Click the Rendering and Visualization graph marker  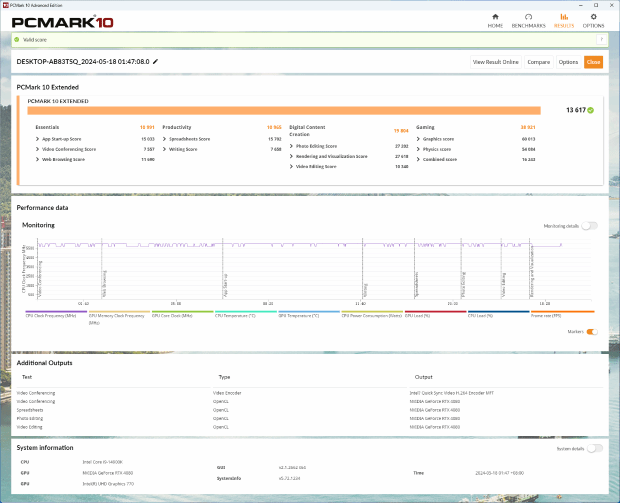pos(532,271)
